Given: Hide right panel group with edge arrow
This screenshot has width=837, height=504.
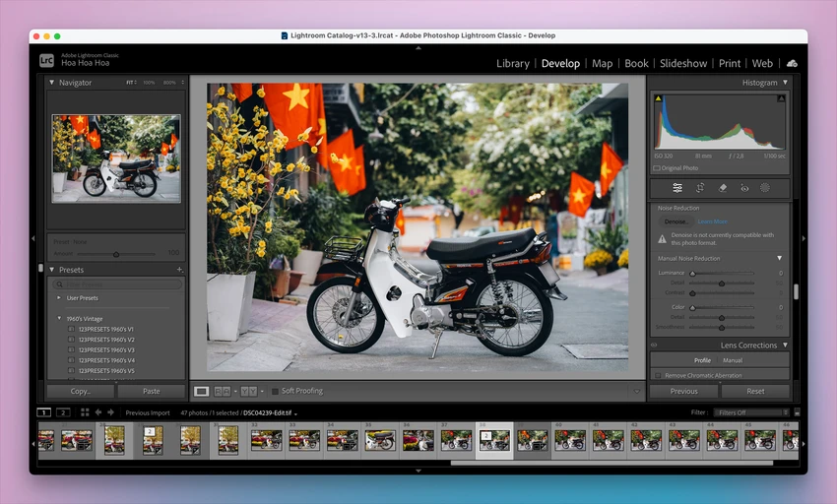Looking at the screenshot, I should pyautogui.click(x=804, y=238).
